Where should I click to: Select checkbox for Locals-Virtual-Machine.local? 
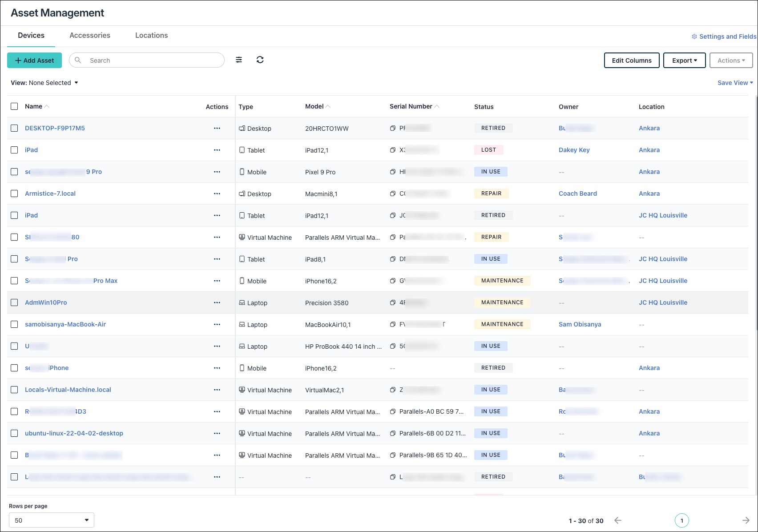click(x=14, y=390)
